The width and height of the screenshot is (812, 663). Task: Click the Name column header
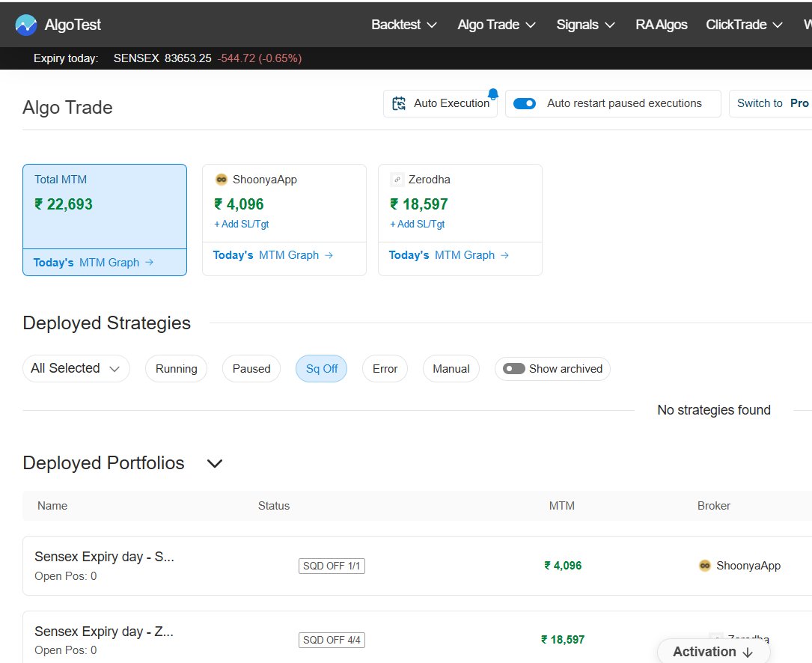click(x=52, y=506)
